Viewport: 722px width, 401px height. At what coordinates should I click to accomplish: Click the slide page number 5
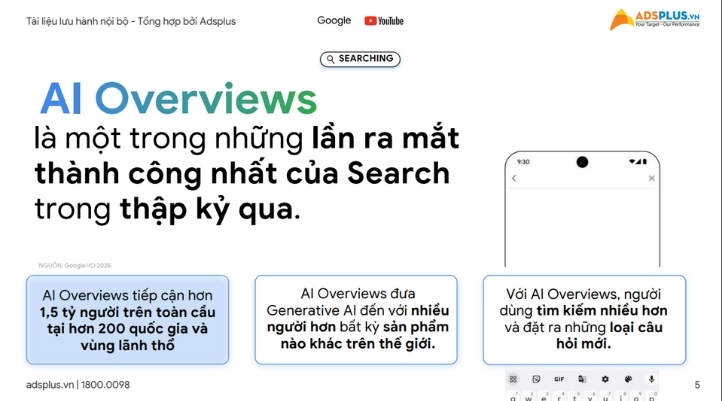[x=697, y=385]
